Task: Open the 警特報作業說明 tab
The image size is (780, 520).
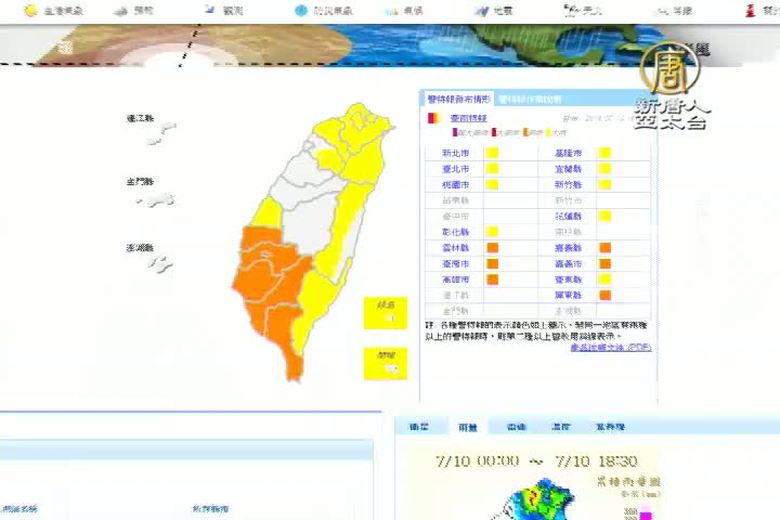Action: (529, 99)
